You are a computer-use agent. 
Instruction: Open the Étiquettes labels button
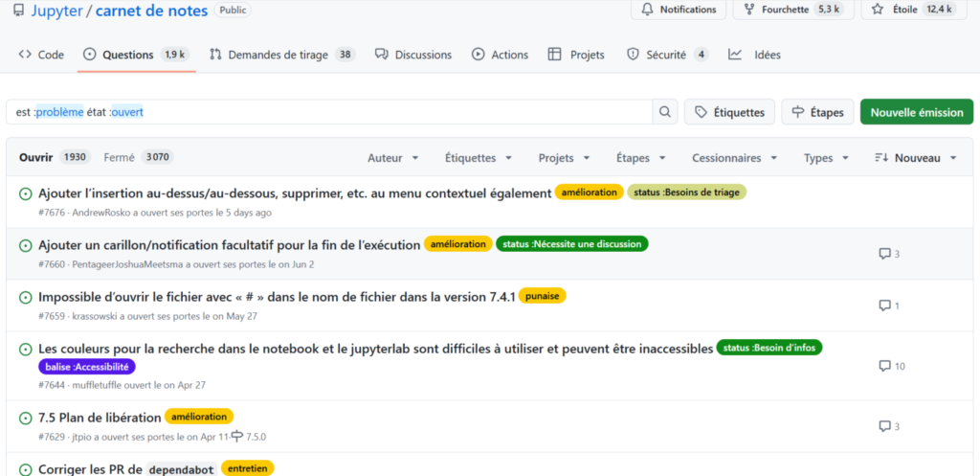point(729,112)
